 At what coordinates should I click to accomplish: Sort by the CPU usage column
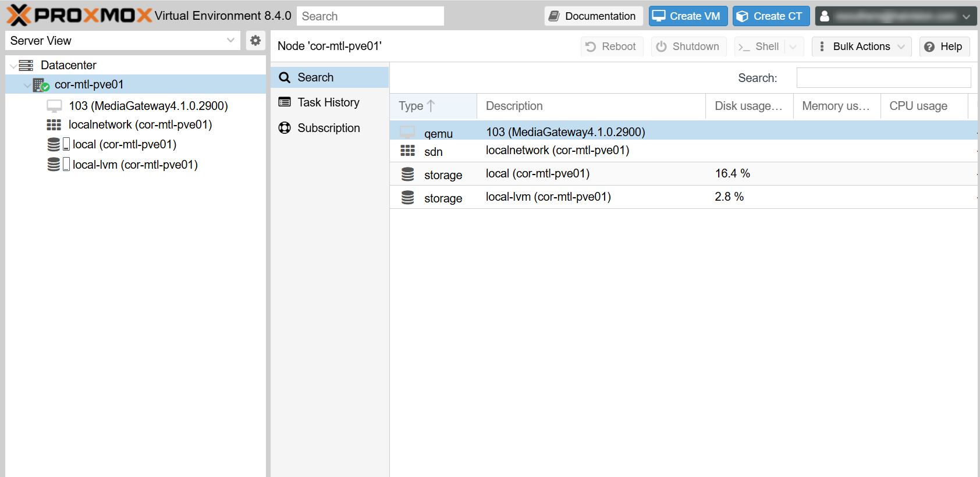(x=924, y=106)
